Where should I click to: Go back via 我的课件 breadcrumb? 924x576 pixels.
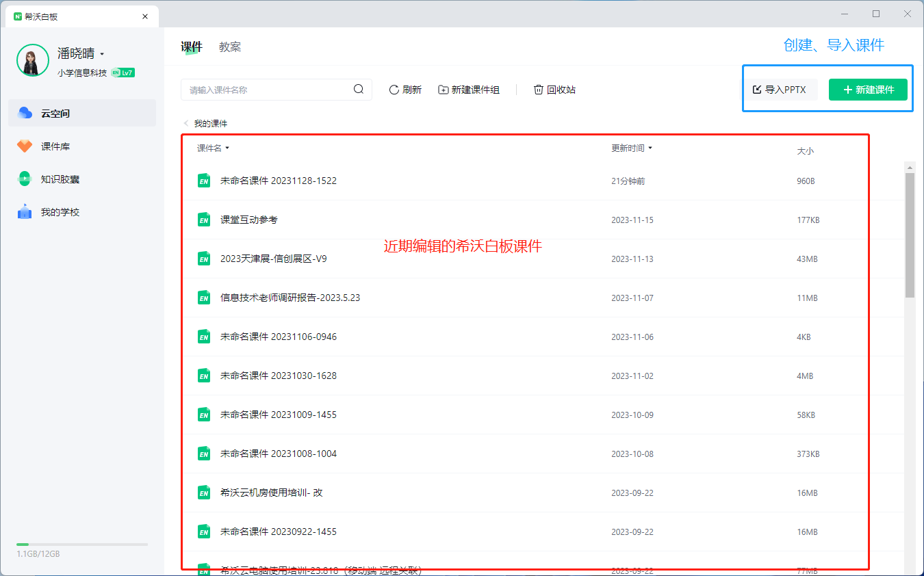click(205, 124)
